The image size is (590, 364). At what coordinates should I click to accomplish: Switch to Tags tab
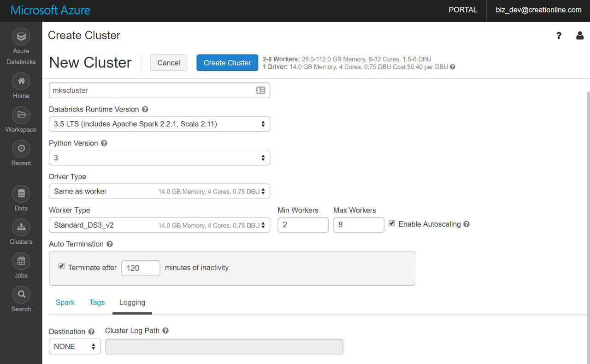click(x=97, y=303)
